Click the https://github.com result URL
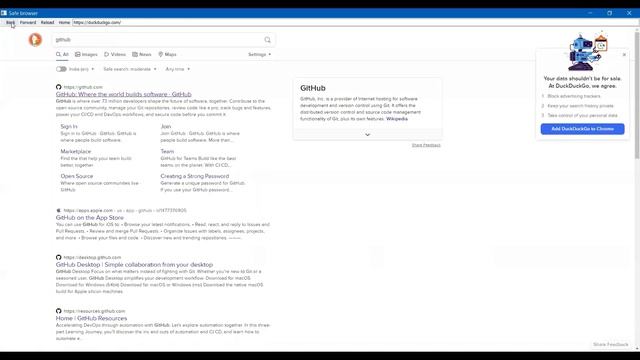Viewport: 640px width, 360px height. (83, 87)
